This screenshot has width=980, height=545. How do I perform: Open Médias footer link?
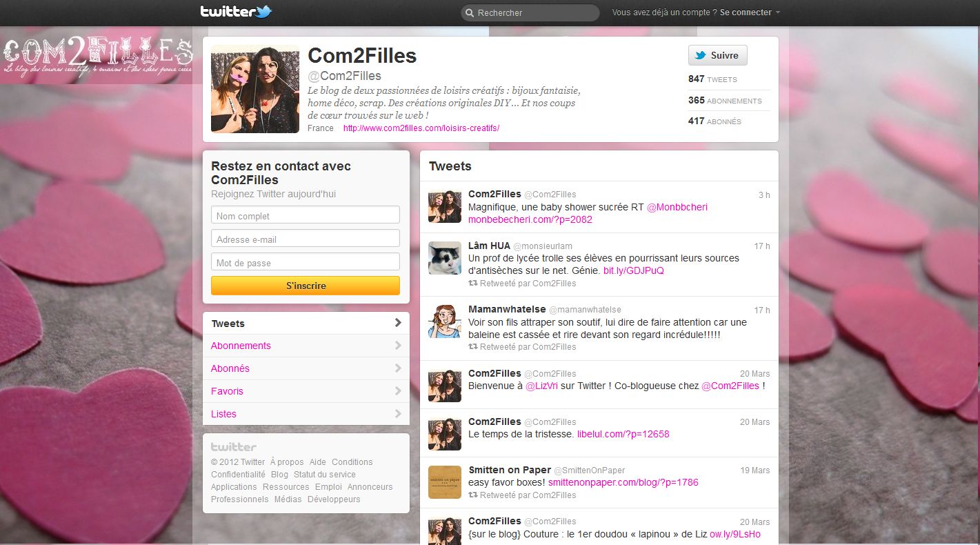[x=288, y=499]
